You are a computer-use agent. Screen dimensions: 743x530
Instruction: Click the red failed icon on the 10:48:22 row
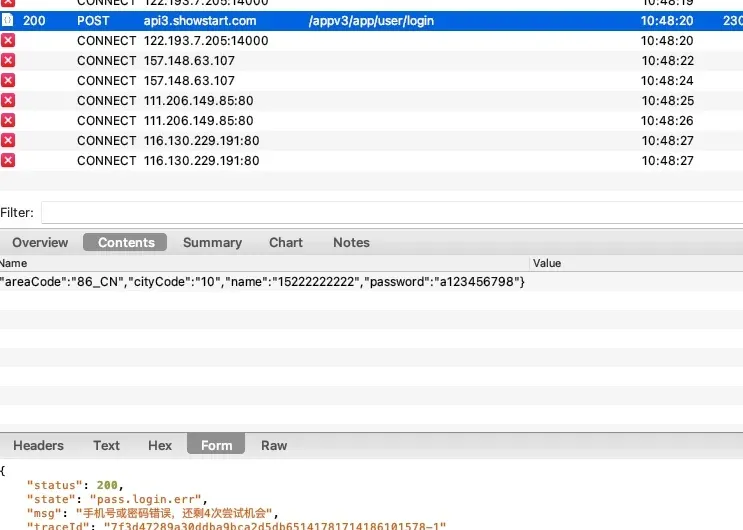[8, 60]
